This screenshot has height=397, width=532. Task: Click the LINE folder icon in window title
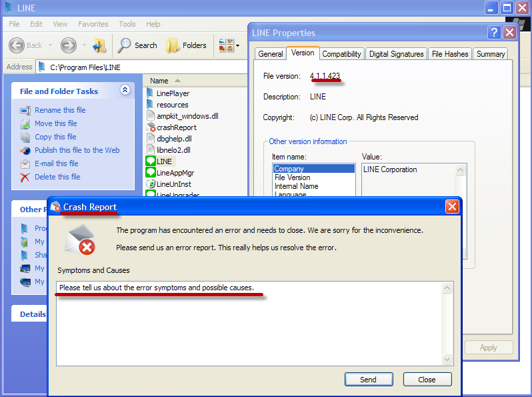9,8
